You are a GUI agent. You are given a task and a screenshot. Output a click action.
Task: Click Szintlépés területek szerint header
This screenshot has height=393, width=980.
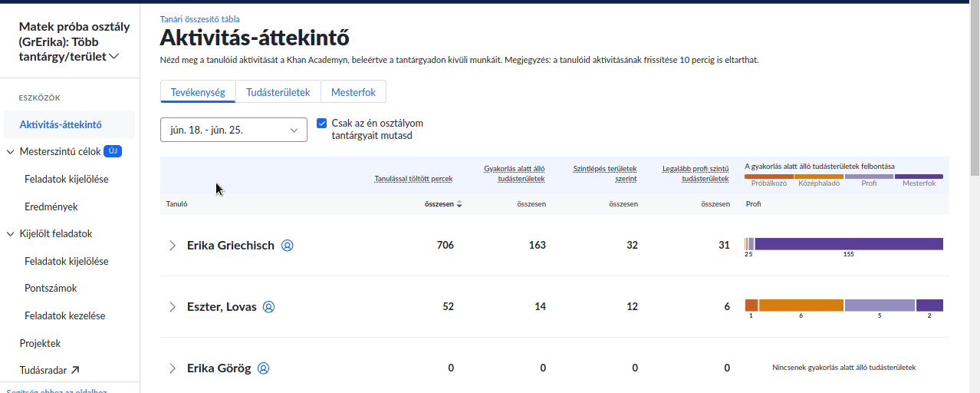[605, 173]
